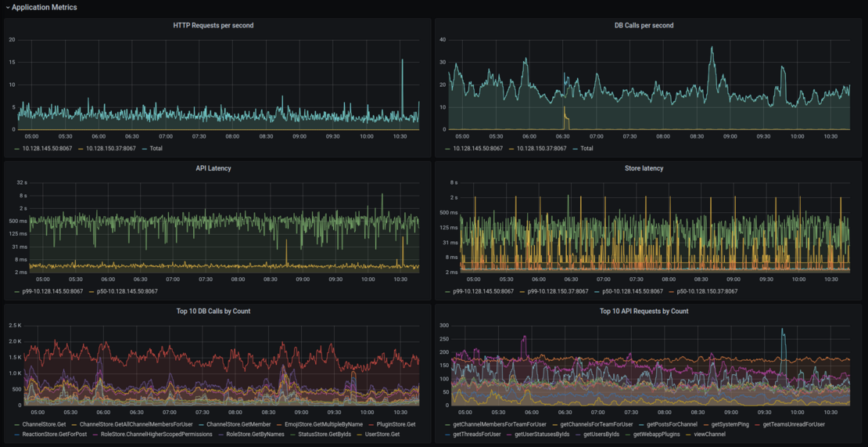Click PluginStore.Get red color swatch in legend
The image size is (868, 447).
pyautogui.click(x=372, y=424)
